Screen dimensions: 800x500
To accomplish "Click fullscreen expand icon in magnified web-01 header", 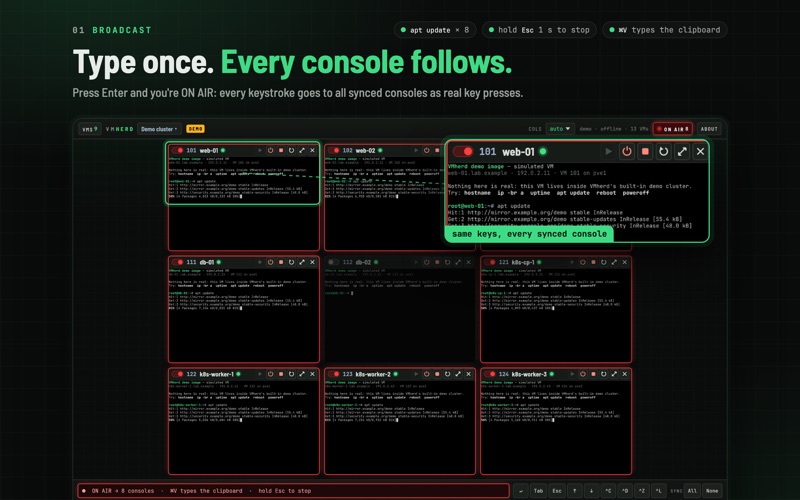I will (682, 152).
